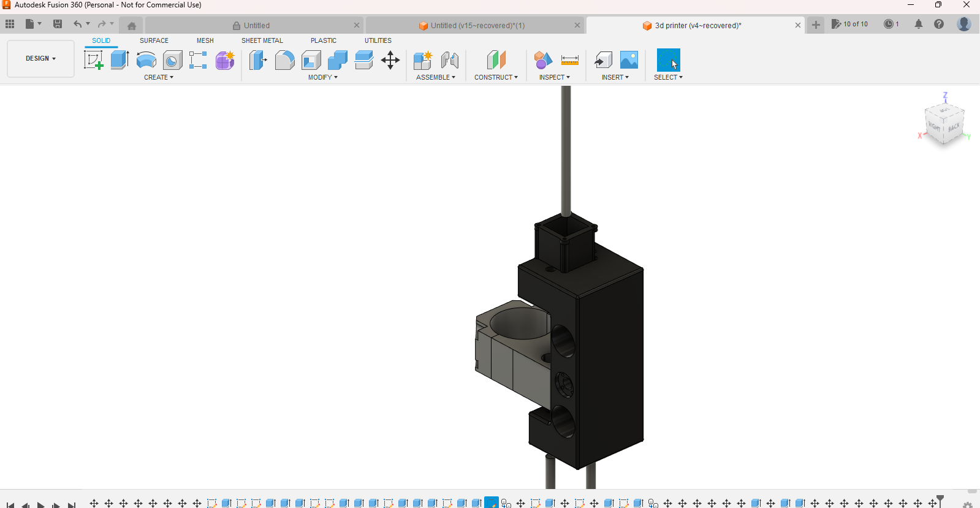Image resolution: width=980 pixels, height=508 pixels.
Task: Close the Untitled (v15~recovered) tab
Action: coord(577,25)
